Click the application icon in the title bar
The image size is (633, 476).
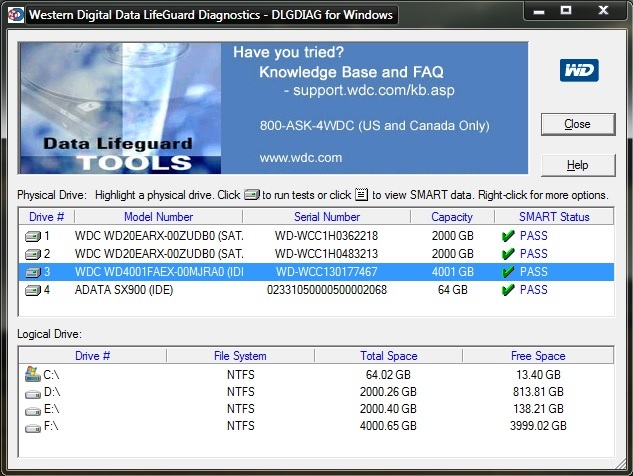click(x=15, y=15)
